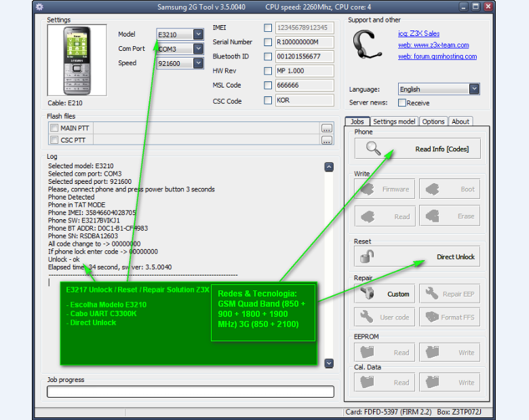Click log line 'Unlock - ok'
The width and height of the screenshot is (529, 420).
pos(64,259)
